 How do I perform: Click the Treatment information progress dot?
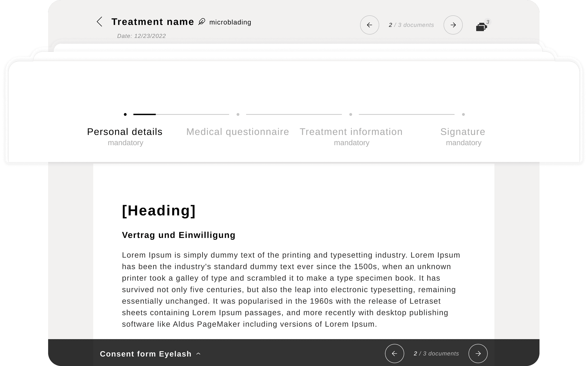pos(350,114)
